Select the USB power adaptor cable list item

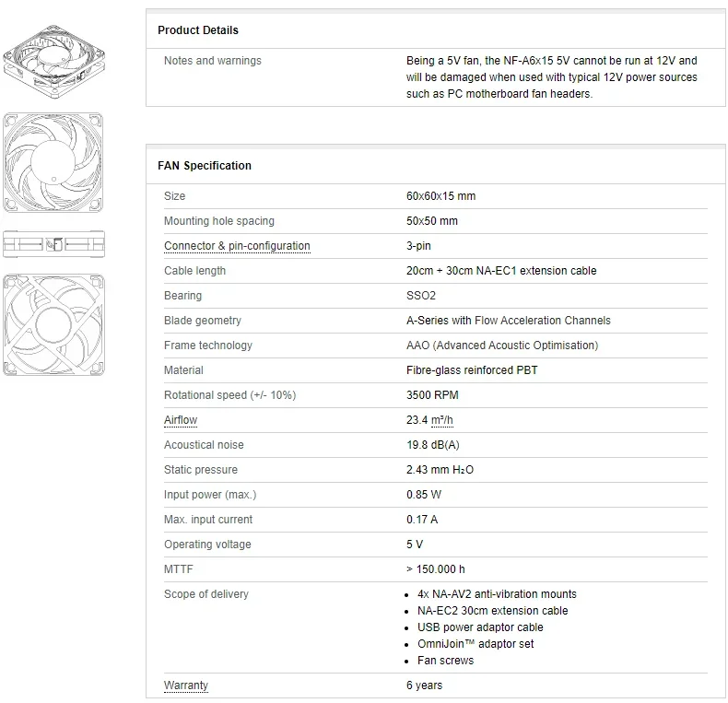[480, 627]
